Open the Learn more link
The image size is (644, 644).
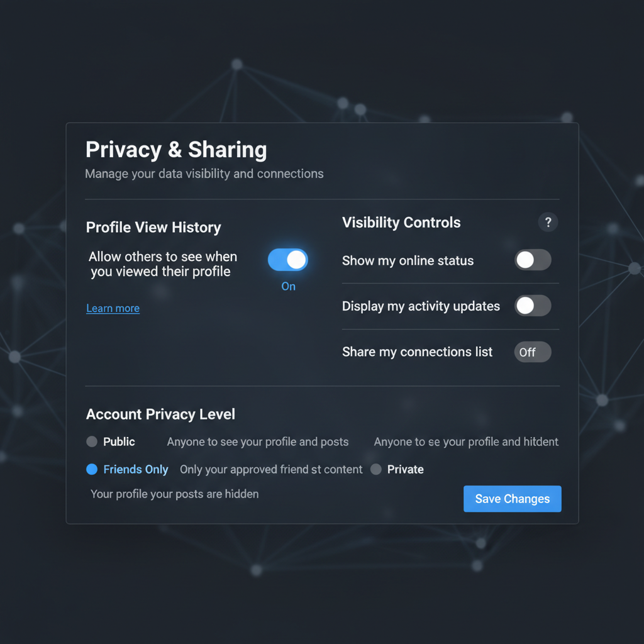tap(113, 308)
